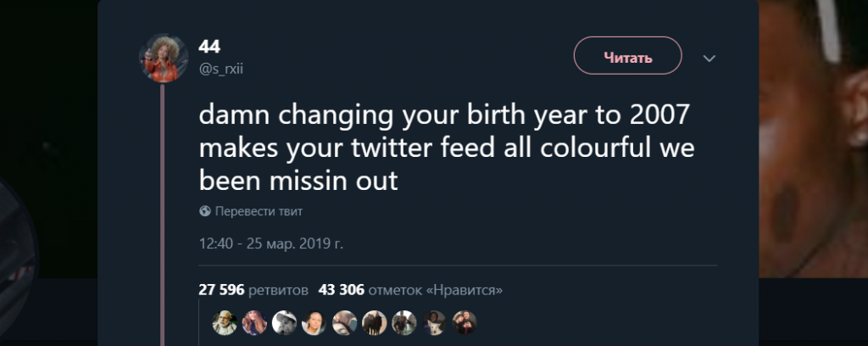Open the sixth liker avatar showing two people standing

coord(374,322)
